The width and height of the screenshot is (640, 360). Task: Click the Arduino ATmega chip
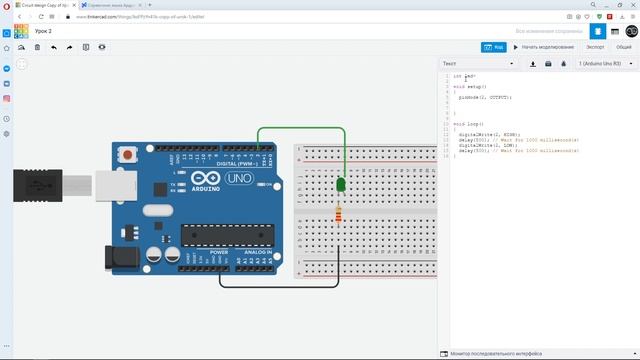tap(227, 235)
